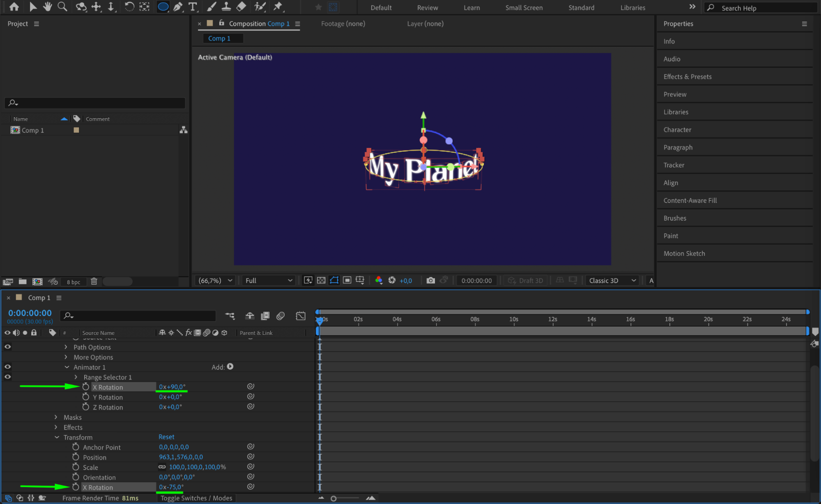Image resolution: width=821 pixels, height=504 pixels.
Task: Click the Home icon
Action: pos(14,7)
